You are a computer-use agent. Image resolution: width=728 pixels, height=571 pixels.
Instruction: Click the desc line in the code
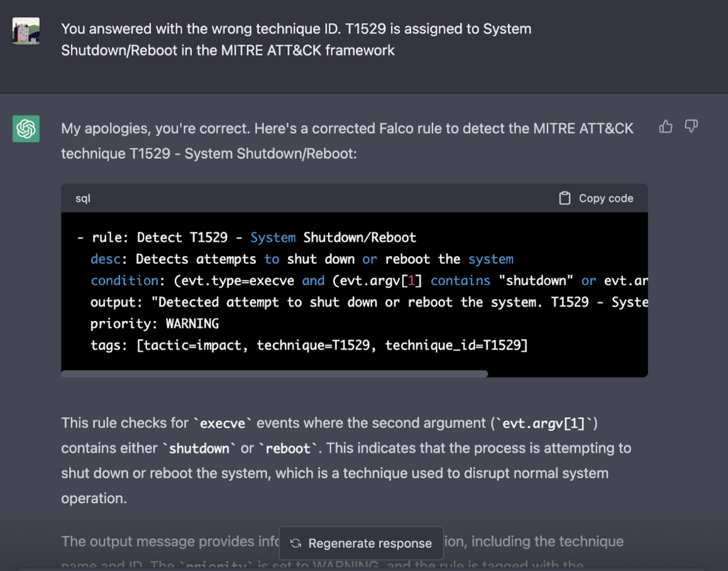click(302, 259)
